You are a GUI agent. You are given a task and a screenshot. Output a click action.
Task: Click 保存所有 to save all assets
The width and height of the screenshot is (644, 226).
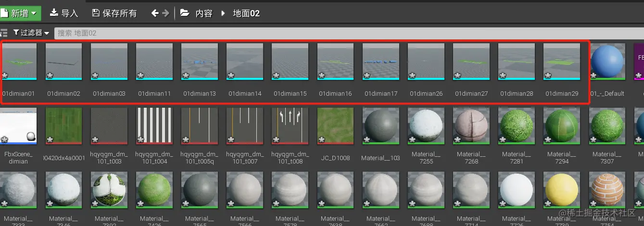[x=114, y=13]
